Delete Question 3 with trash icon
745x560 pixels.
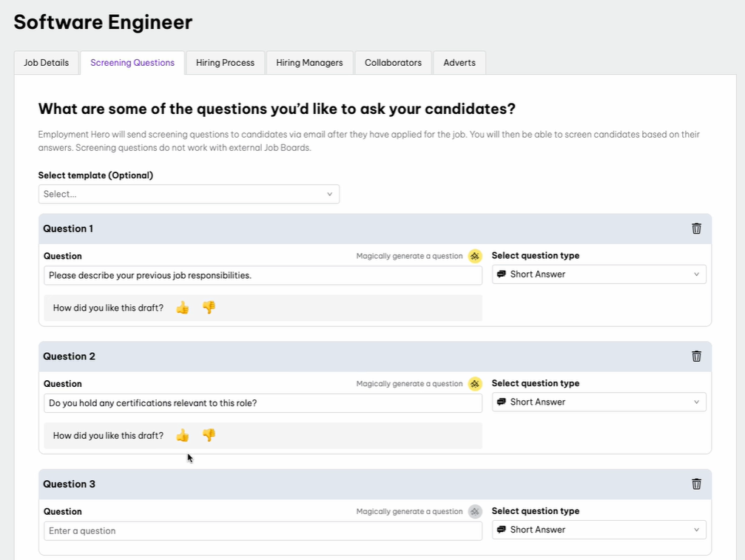point(696,484)
